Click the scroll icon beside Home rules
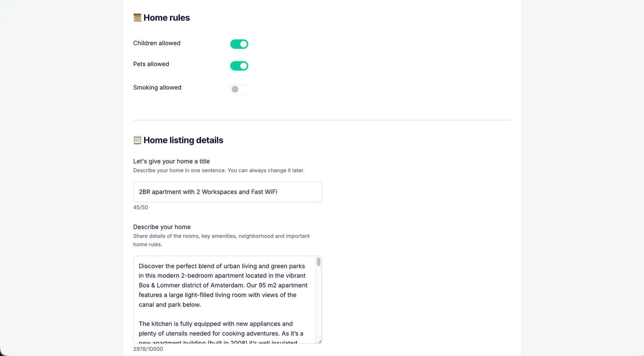 click(x=137, y=18)
